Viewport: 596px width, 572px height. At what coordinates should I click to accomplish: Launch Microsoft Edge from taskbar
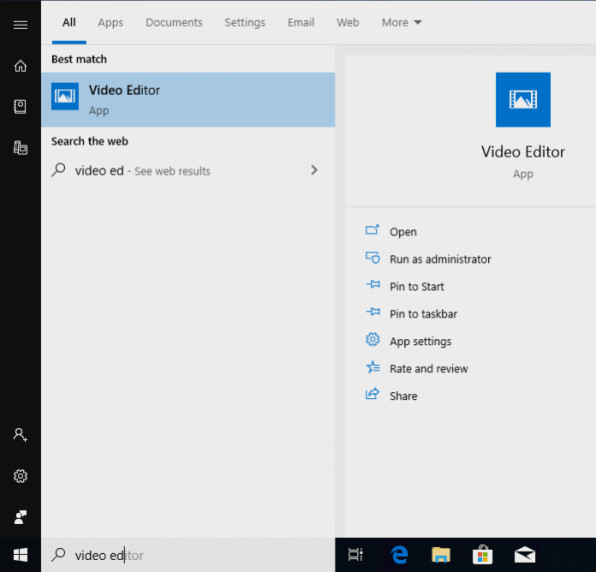coord(399,555)
